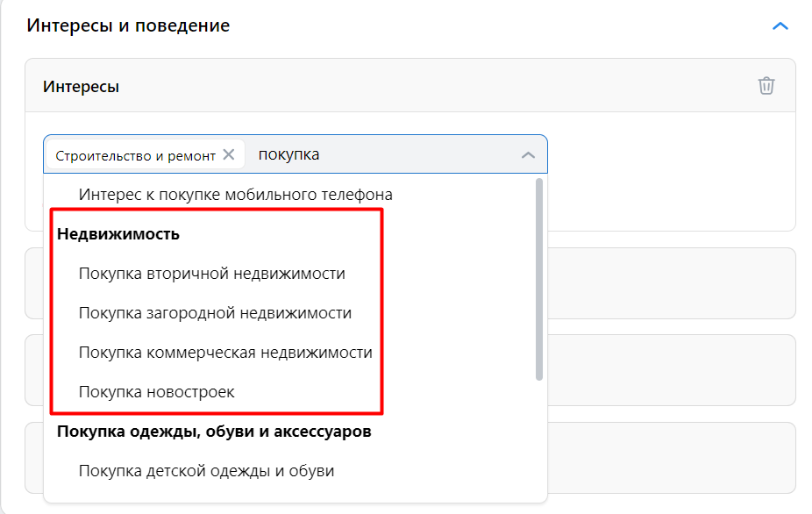Click the Интересы block header
The width and height of the screenshot is (812, 514).
tap(410, 85)
